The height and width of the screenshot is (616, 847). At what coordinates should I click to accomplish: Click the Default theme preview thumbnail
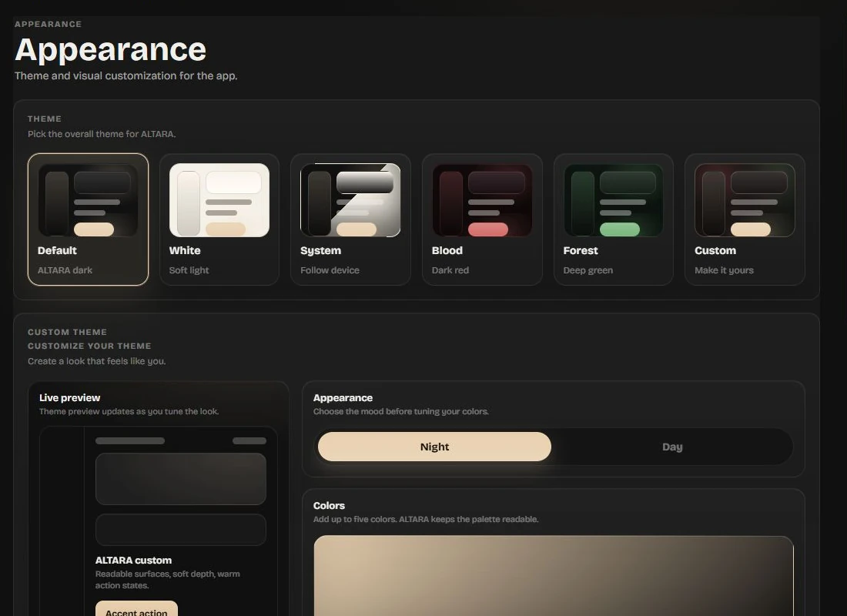coord(88,200)
